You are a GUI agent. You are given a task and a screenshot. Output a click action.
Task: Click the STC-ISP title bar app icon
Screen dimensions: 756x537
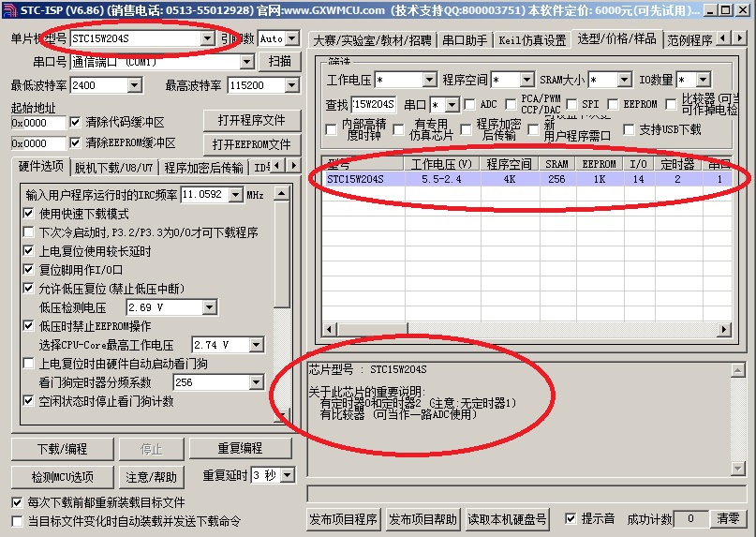click(10, 9)
